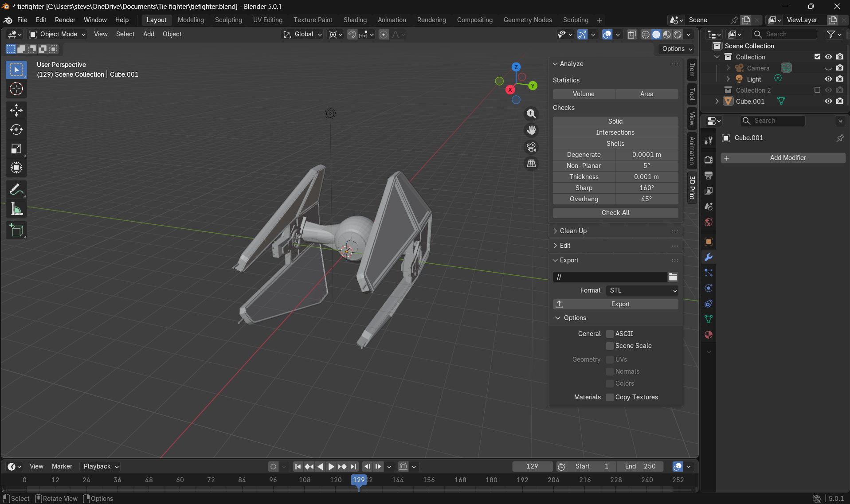Toggle snapping magnet in header

pyautogui.click(x=352, y=35)
